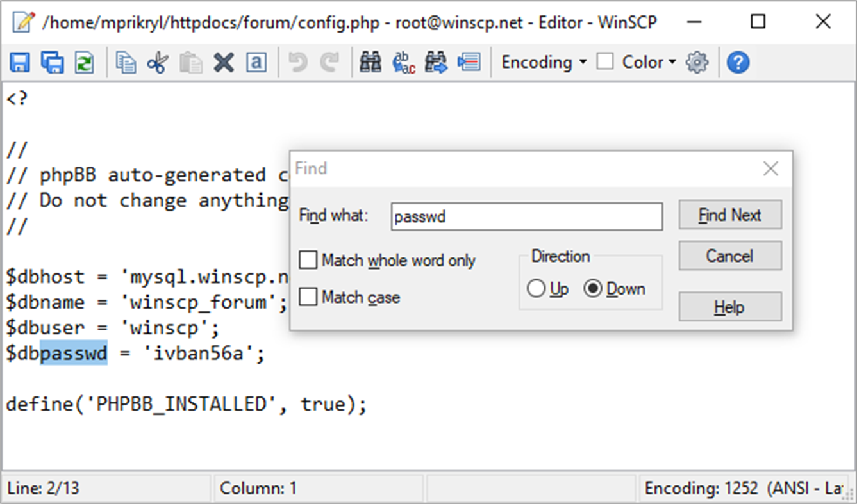
Task: Click the Find Next button
Action: coord(730,215)
